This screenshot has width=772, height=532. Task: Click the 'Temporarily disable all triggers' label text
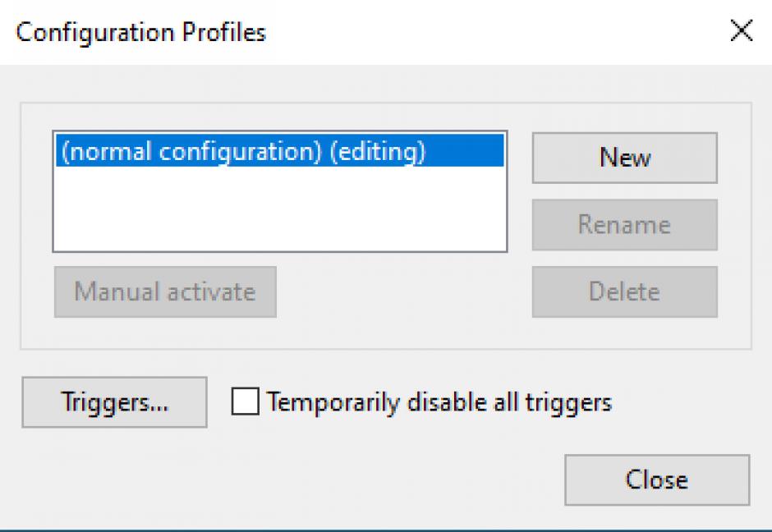pos(439,402)
